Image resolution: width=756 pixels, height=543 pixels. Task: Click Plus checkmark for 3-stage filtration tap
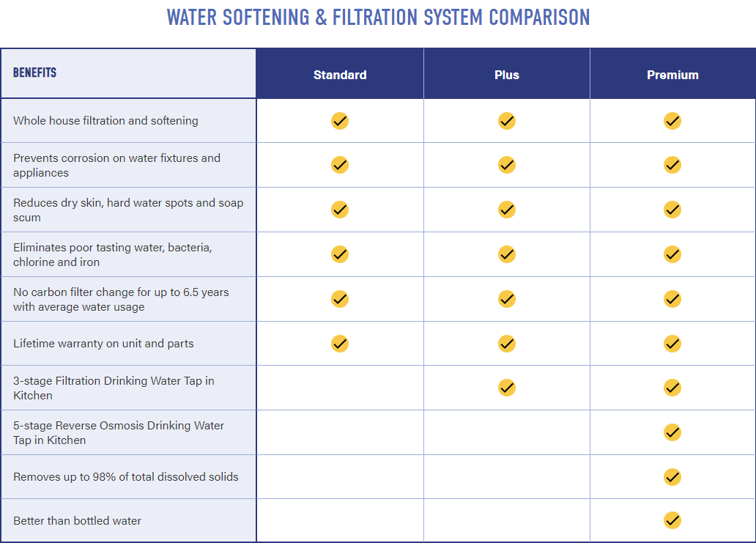(x=507, y=387)
